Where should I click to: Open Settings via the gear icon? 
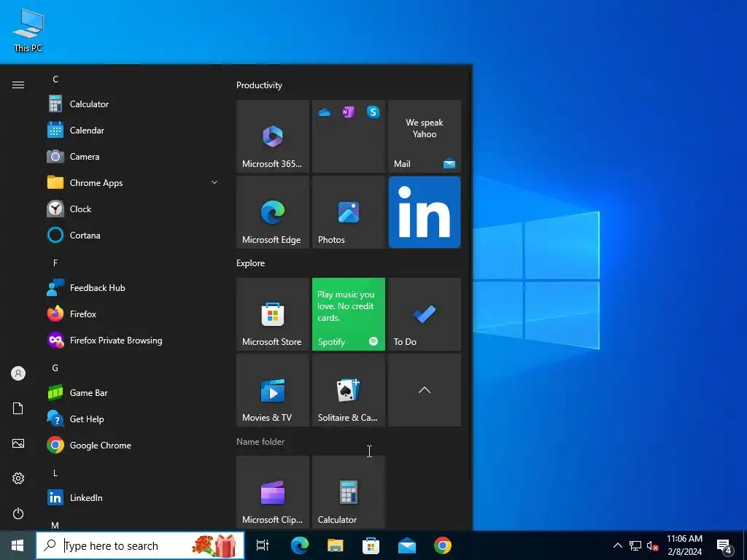click(x=18, y=478)
